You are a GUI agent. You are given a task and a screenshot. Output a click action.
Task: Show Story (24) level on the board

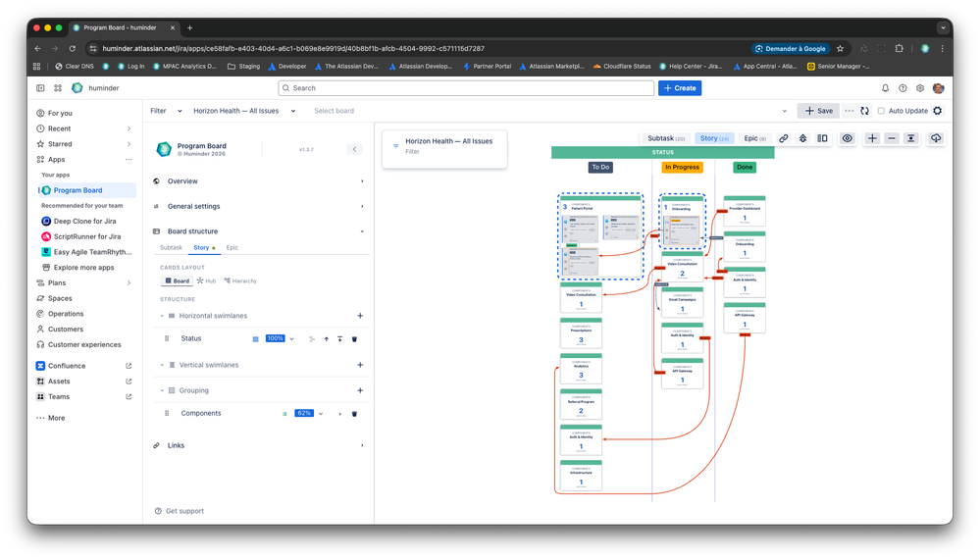point(714,138)
